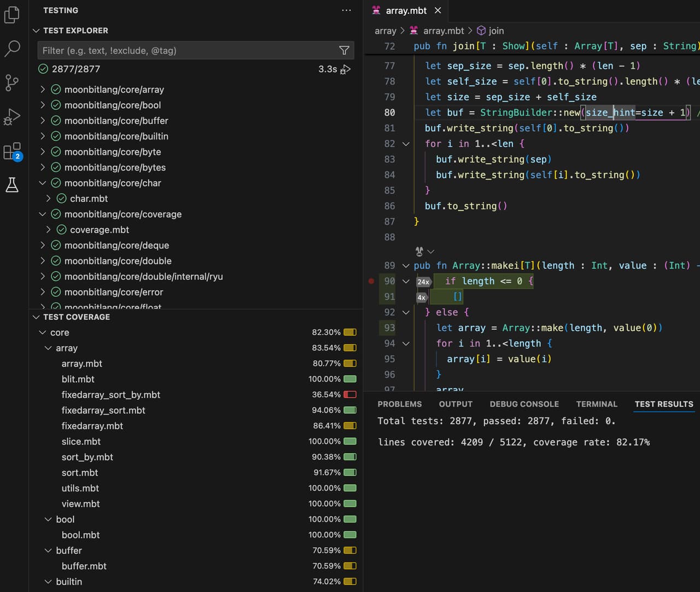Switch to the TERMINAL panel tab

pyautogui.click(x=596, y=404)
